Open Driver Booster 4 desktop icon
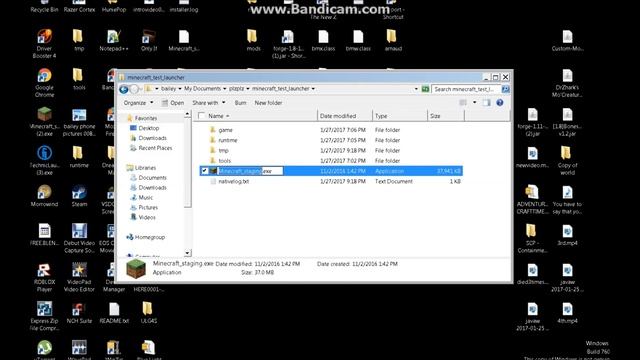640x360 pixels. click(x=44, y=43)
